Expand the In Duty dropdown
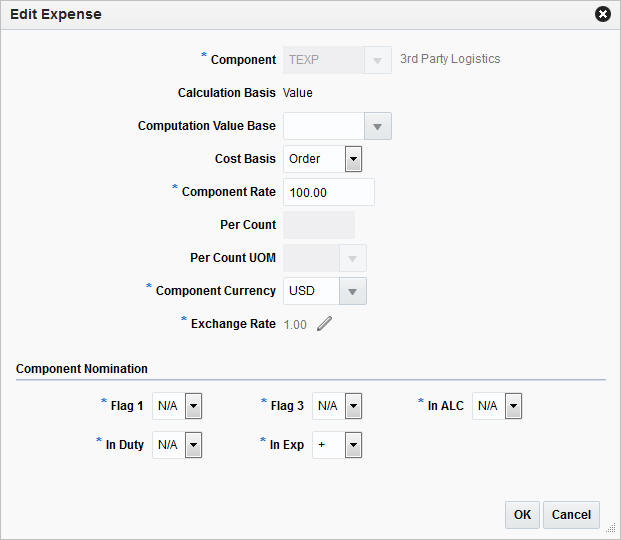This screenshot has height=540, width=621. 194,445
